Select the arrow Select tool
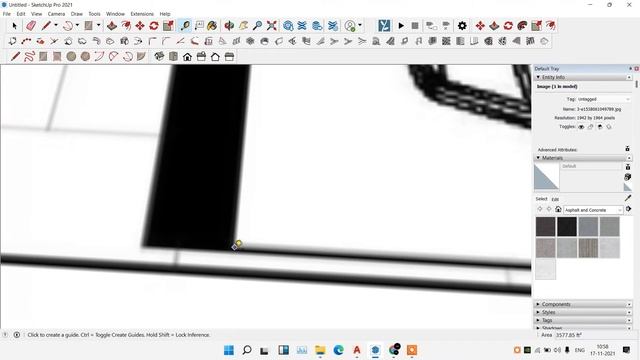The image size is (640, 360). pyautogui.click(x=15, y=26)
